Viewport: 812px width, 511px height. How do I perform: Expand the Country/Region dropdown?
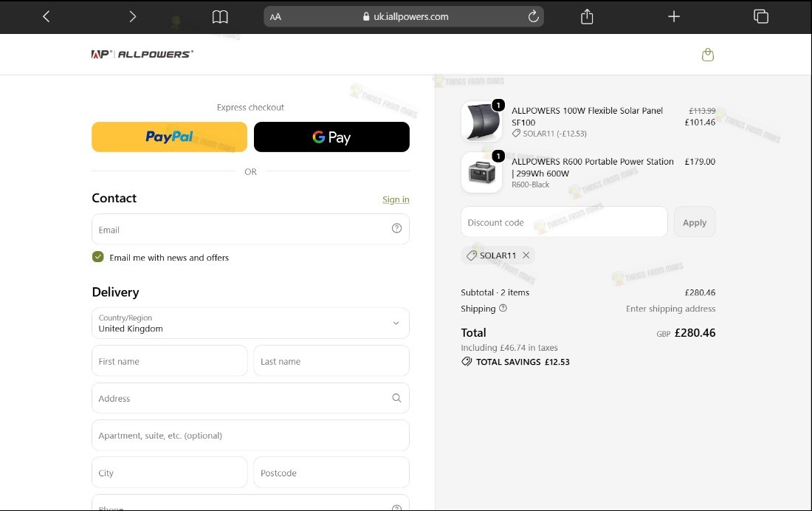[251, 323]
